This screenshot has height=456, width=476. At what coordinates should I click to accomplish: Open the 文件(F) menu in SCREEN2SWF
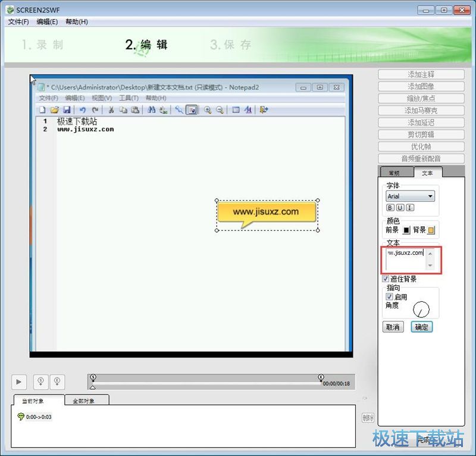18,22
